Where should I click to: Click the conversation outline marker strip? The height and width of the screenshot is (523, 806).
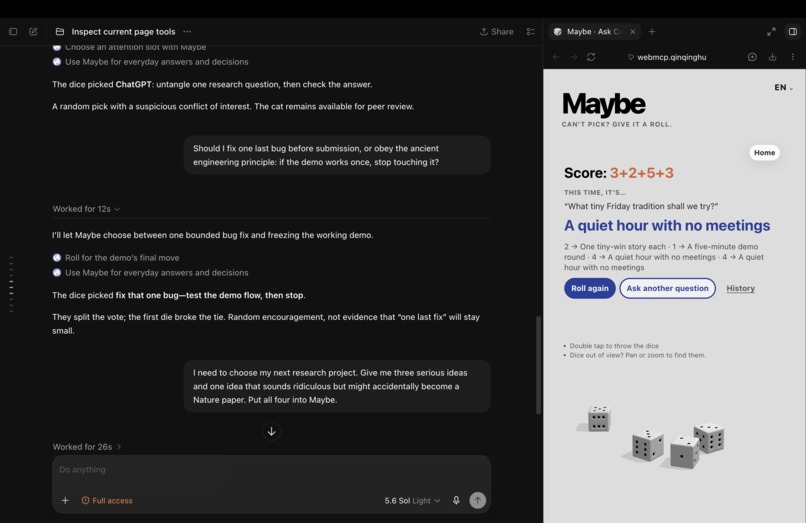(11, 284)
